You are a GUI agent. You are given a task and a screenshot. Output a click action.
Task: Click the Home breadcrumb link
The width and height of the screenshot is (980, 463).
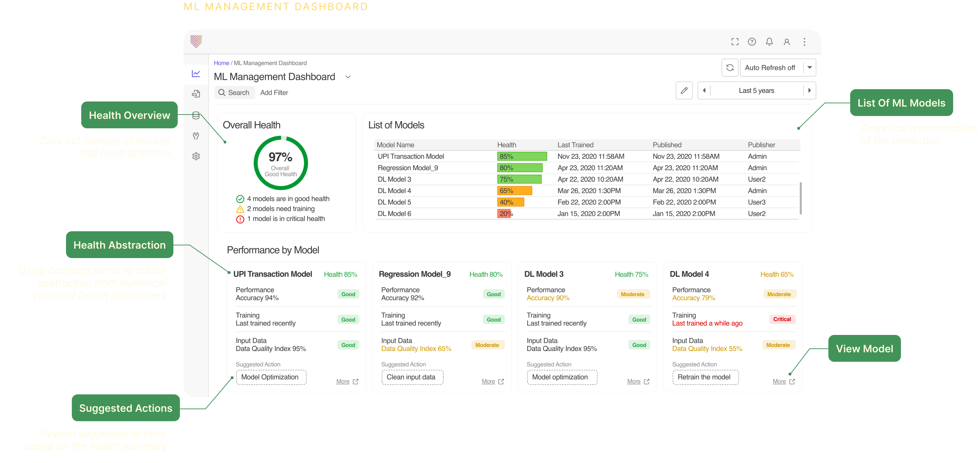click(221, 63)
